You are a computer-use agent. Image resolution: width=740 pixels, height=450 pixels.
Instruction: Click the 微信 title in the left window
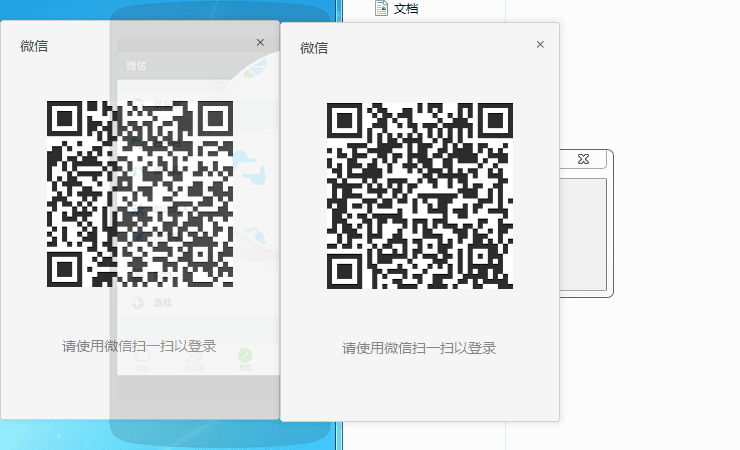point(34,46)
